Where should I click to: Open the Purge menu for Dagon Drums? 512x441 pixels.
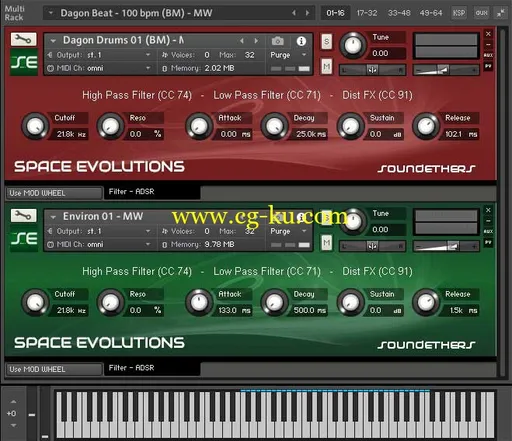point(288,55)
